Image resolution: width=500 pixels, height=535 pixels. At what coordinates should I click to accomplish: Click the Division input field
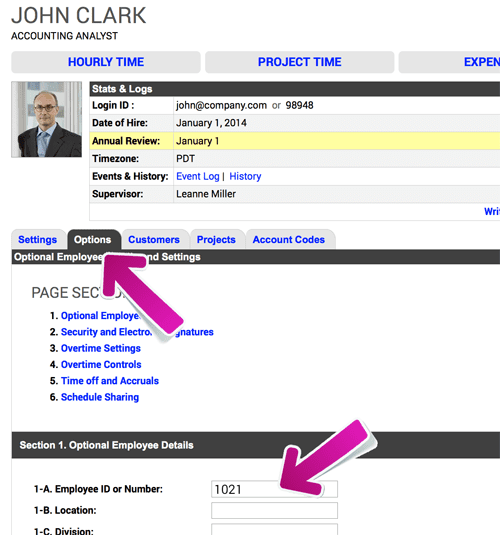pyautogui.click(x=274, y=530)
